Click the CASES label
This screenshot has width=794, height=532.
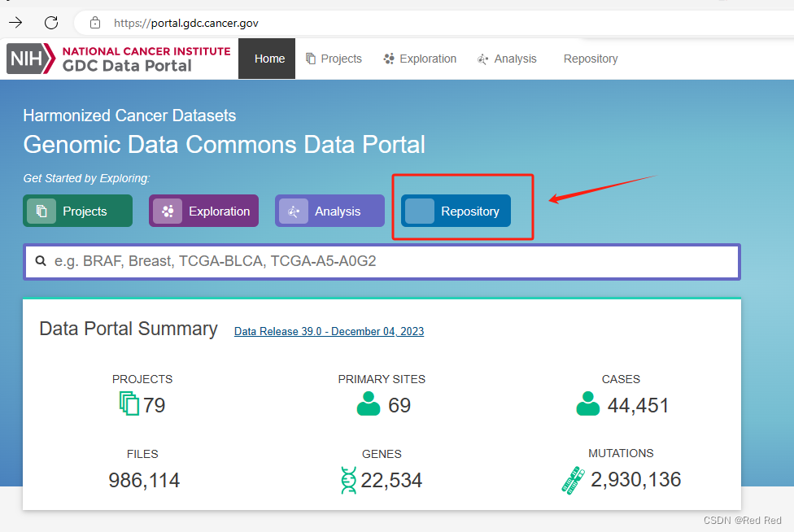621,379
